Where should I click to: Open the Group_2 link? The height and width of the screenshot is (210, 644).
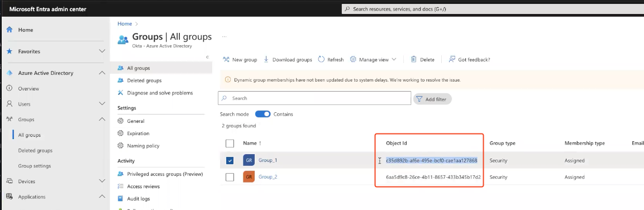[268, 177]
